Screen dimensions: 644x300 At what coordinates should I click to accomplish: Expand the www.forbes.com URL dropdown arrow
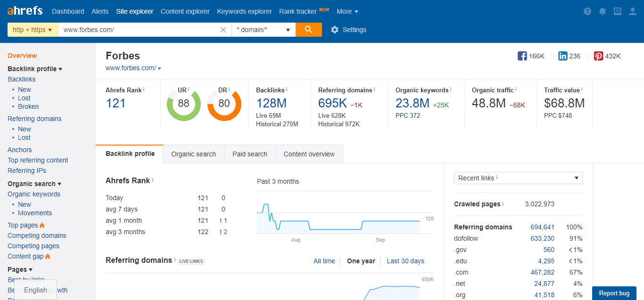click(x=159, y=69)
